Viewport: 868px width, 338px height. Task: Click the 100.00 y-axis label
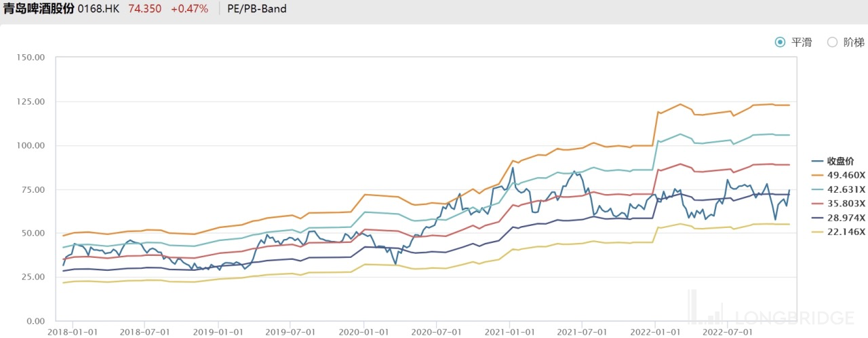click(x=30, y=145)
